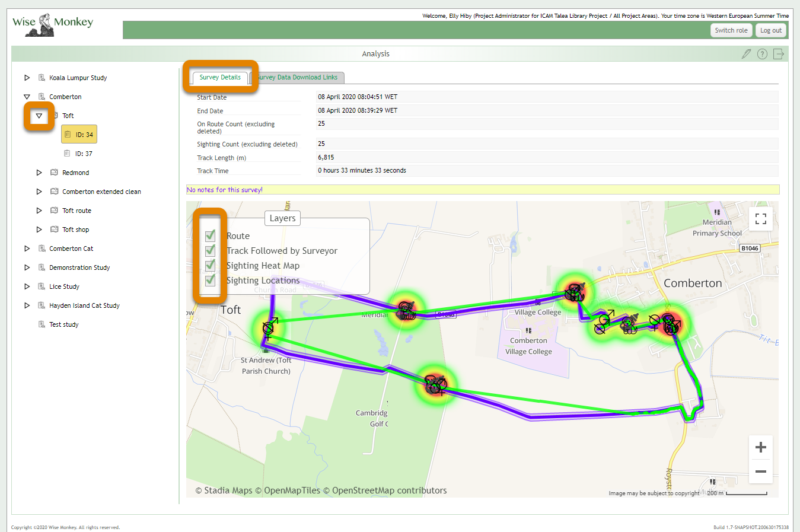Click the Toft route map icon
Viewport: 800px width, 532px height.
tap(55, 211)
